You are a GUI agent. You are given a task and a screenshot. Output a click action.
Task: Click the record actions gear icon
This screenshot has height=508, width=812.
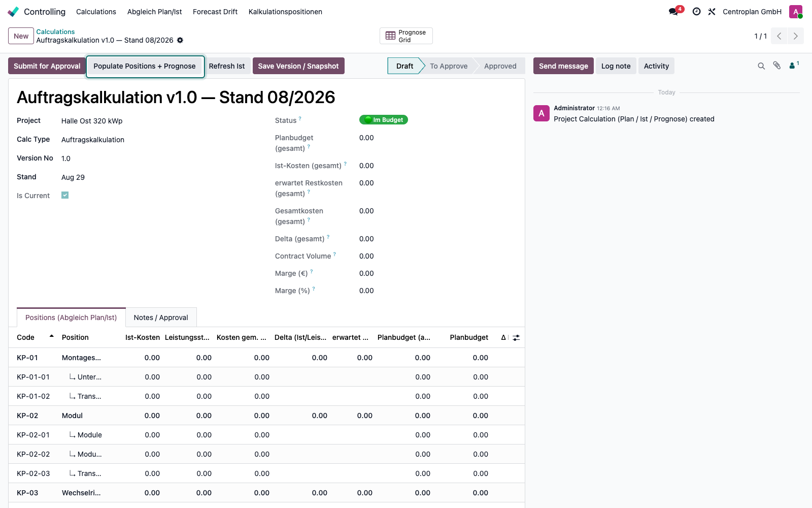[180, 40]
